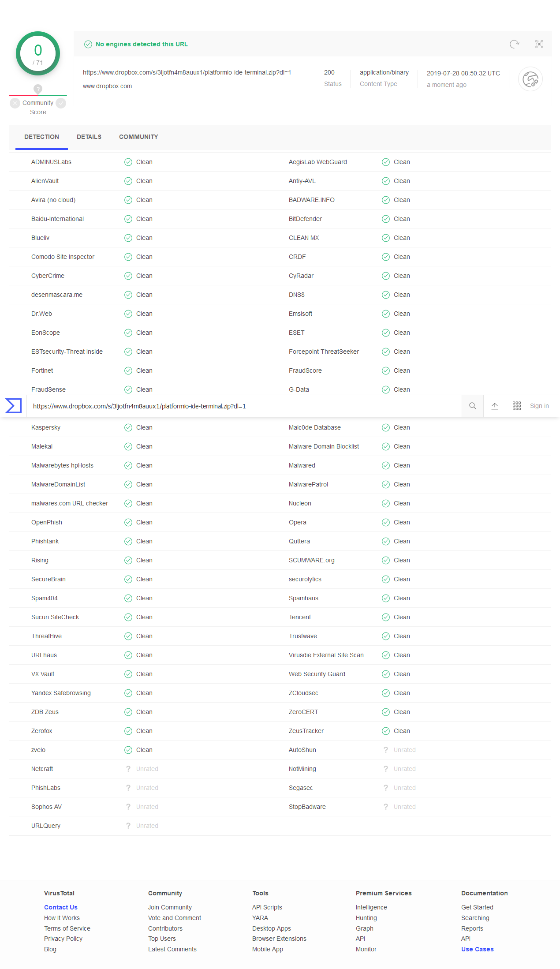Click the 200 Status value
The width and height of the screenshot is (560, 969).
click(329, 72)
